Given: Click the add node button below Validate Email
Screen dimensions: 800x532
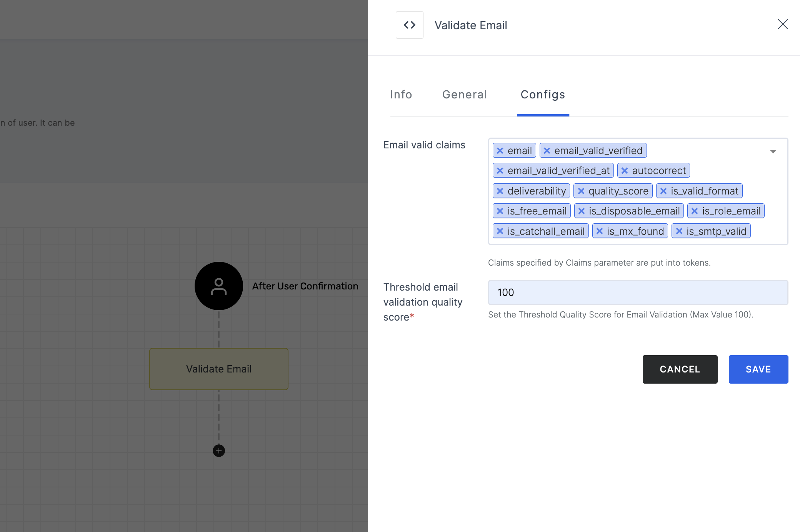Looking at the screenshot, I should tap(218, 450).
